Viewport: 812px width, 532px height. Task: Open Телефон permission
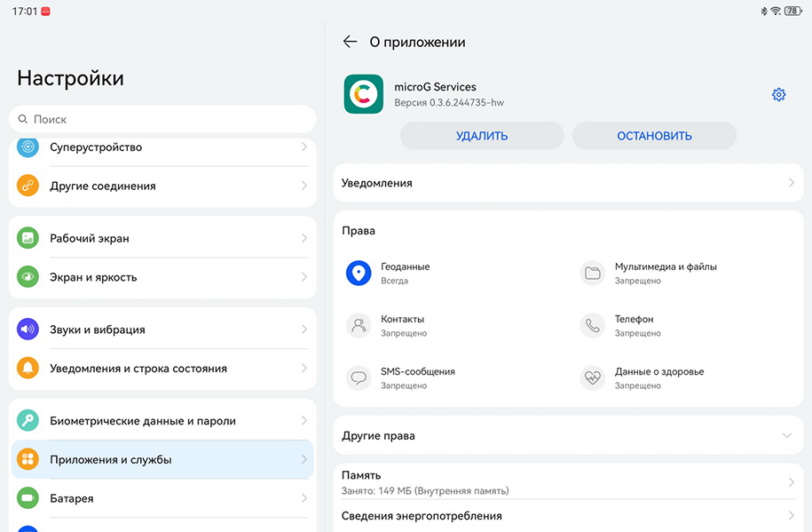[635, 325]
